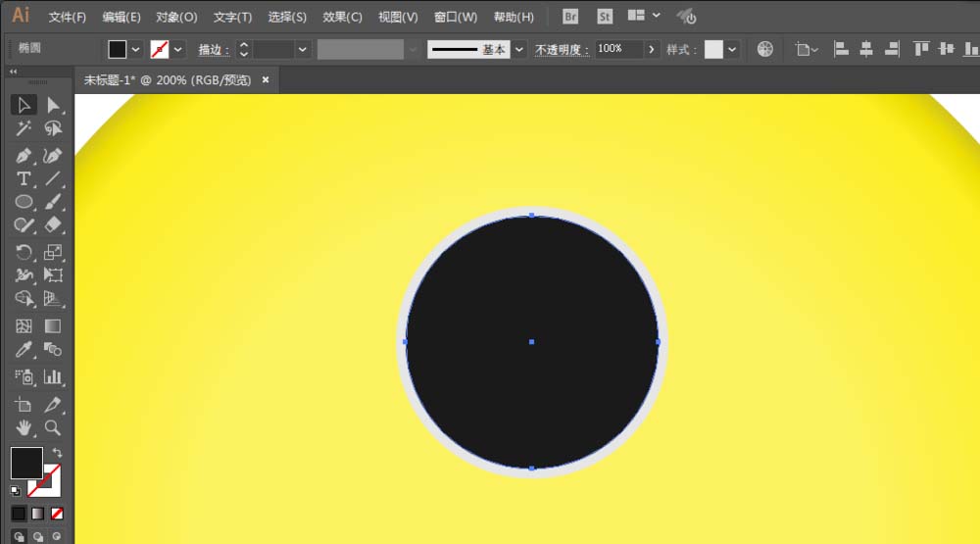Set paint mode to None

pos(57,514)
